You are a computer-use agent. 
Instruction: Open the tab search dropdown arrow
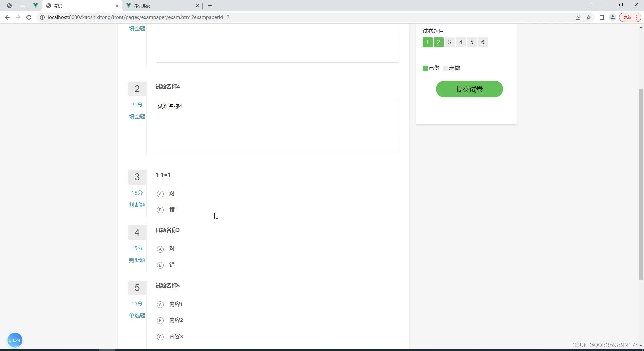pos(590,5)
